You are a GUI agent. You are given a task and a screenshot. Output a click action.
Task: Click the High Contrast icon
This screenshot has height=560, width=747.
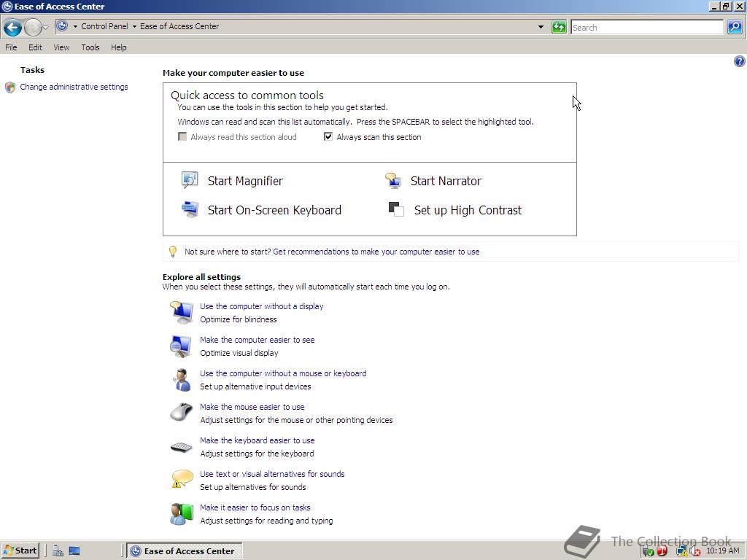[396, 209]
